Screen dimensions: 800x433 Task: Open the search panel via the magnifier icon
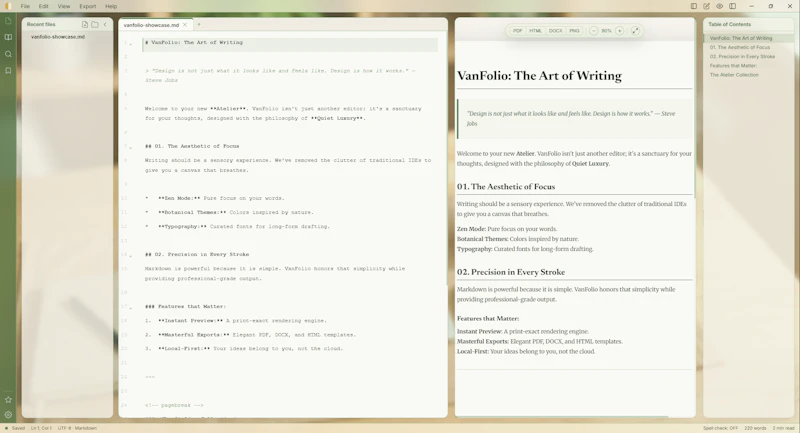8,54
